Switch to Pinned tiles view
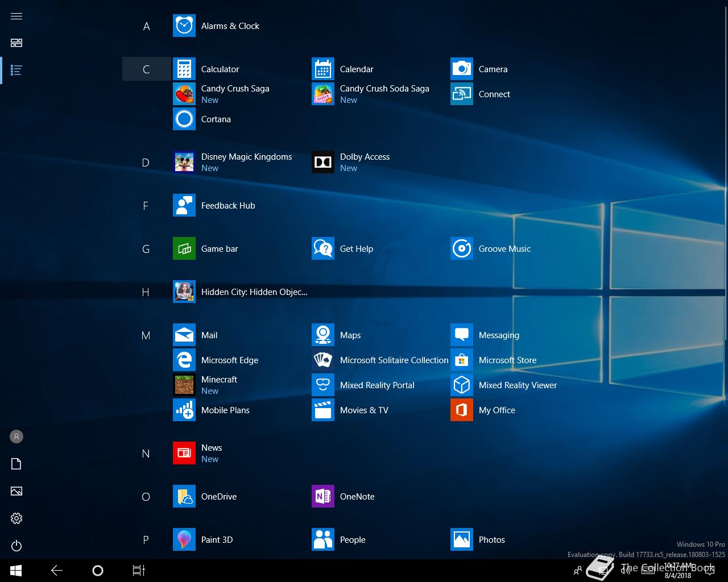Image resolution: width=728 pixels, height=582 pixels. point(16,43)
